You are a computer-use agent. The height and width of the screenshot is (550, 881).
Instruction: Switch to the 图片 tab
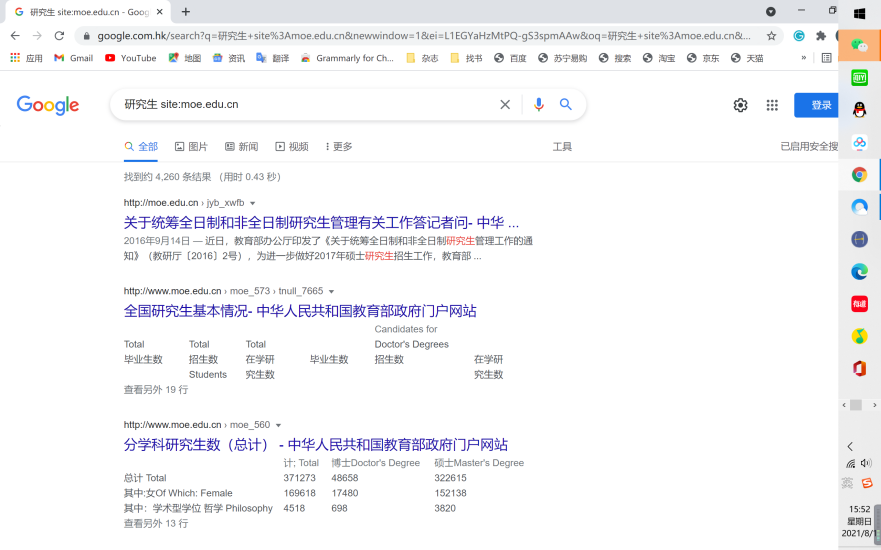[191, 147]
